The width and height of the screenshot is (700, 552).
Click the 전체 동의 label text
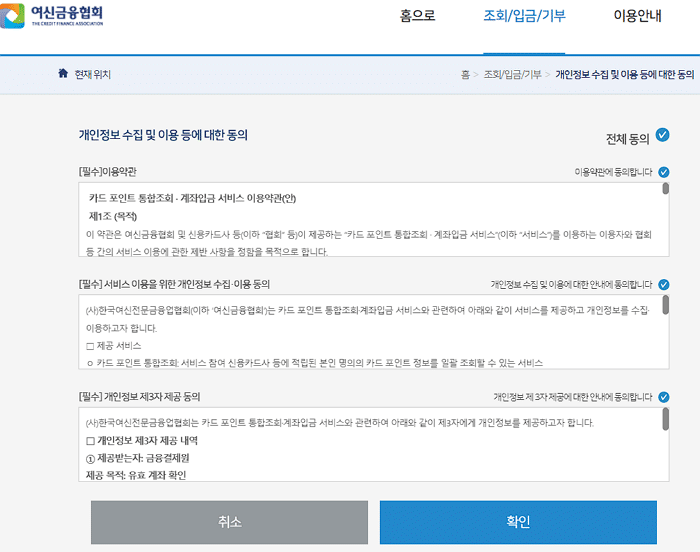(627, 137)
